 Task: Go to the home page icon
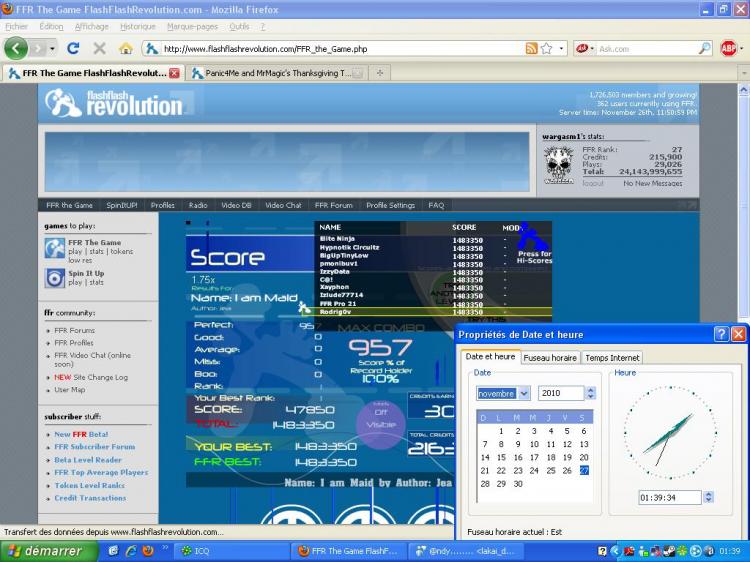click(x=125, y=48)
